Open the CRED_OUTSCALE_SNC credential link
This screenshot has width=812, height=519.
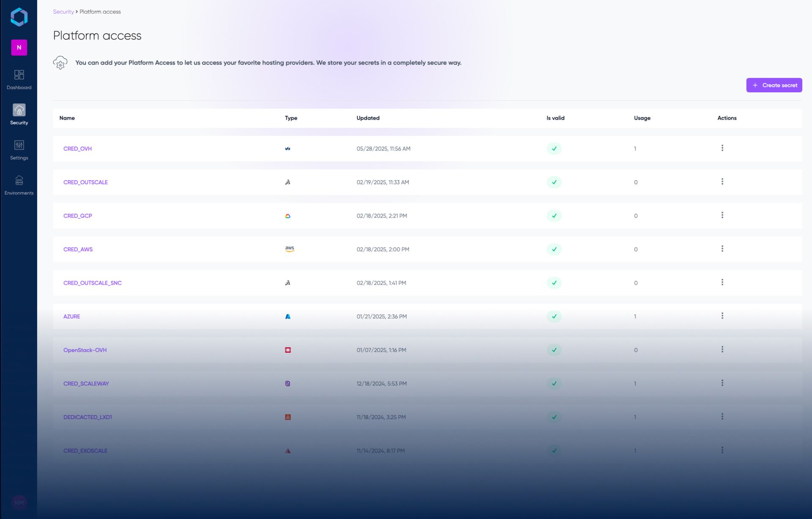(92, 283)
